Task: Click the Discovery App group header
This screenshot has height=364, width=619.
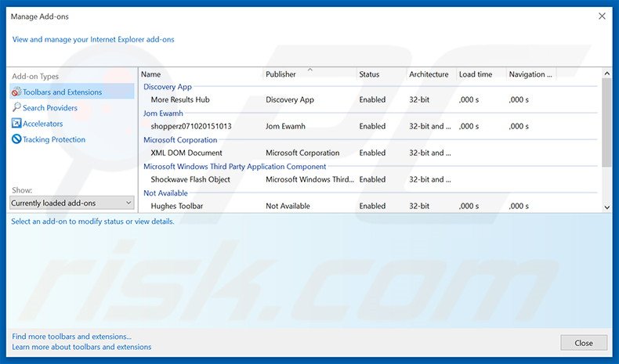Action: click(168, 87)
